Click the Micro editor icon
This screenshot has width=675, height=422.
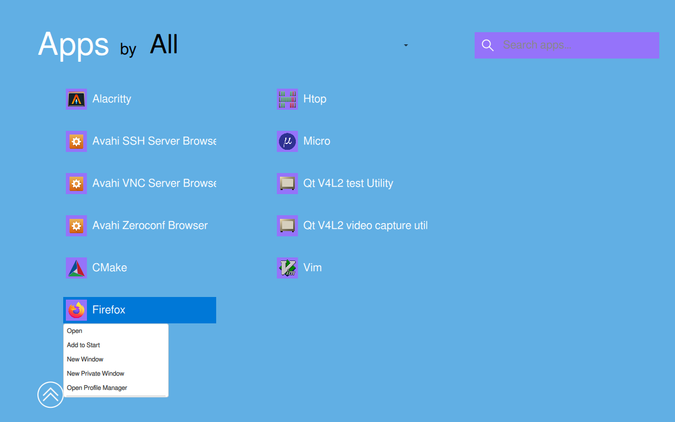[287, 141]
